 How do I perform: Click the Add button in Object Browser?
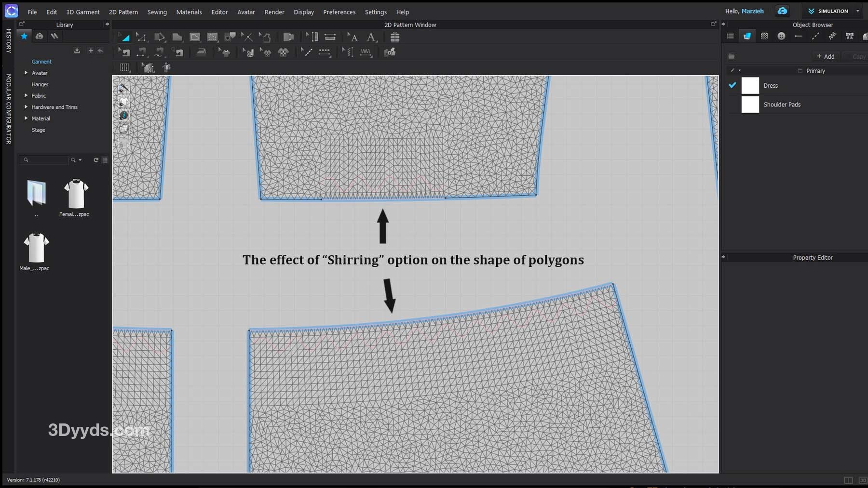coord(826,56)
